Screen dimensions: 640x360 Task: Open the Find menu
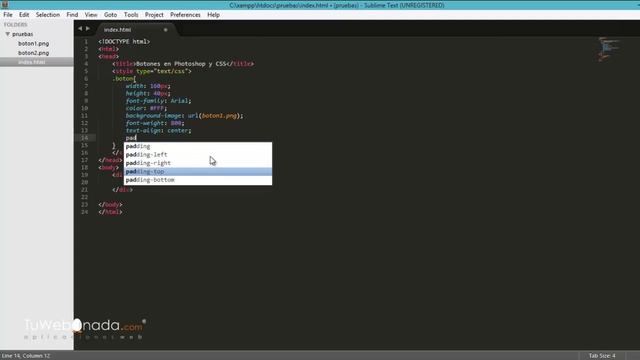click(x=72, y=15)
